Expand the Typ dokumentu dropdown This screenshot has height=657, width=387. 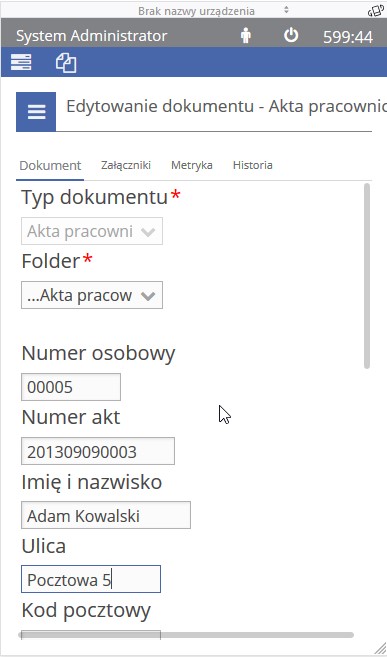click(92, 231)
